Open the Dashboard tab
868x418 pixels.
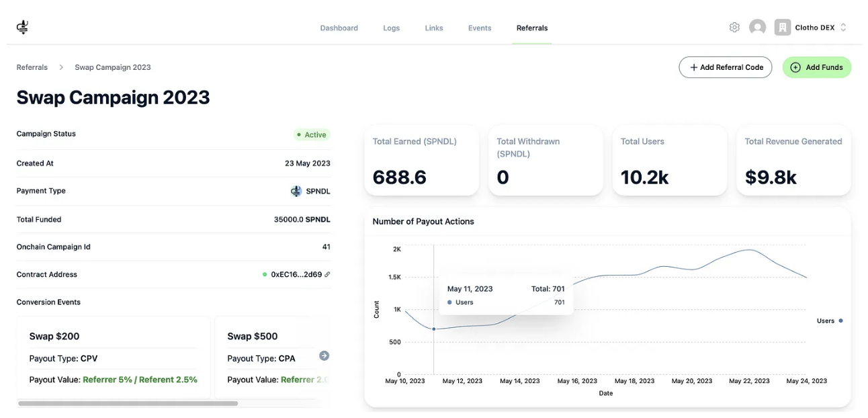click(339, 28)
